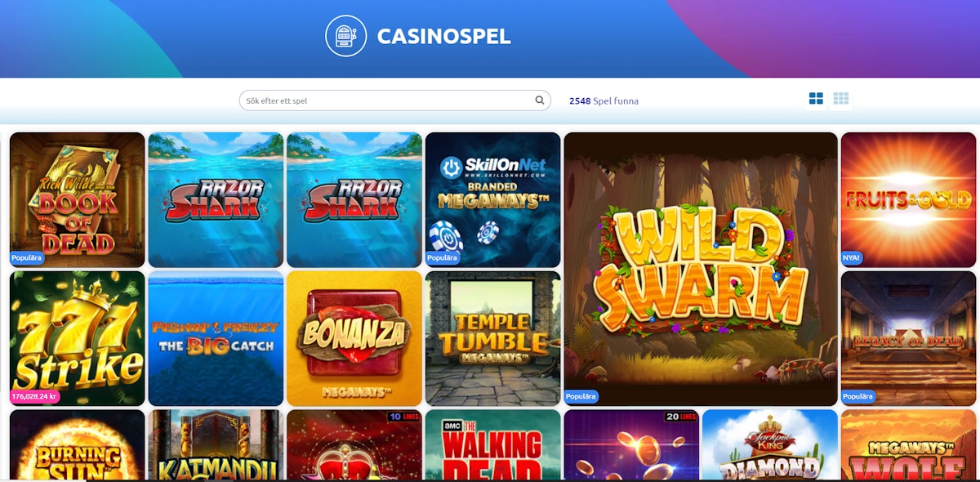Open The Walking Dead game
Viewport: 980px width, 482px height.
tap(492, 445)
